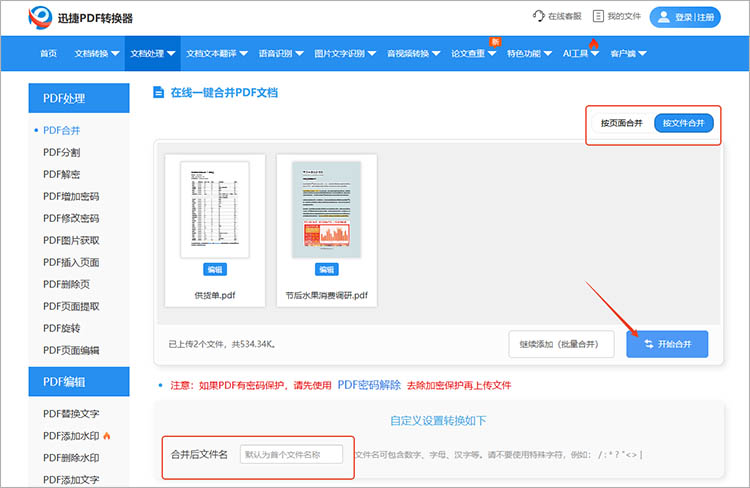This screenshot has width=750, height=488.
Task: Open PDF图片获取 in the sidebar
Action: (71, 240)
